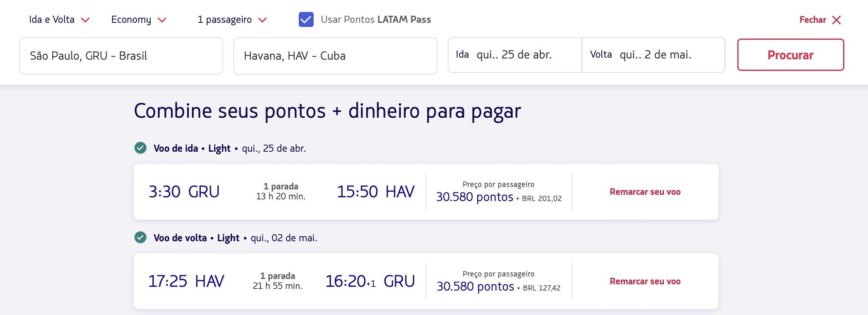Click the Usar Pontos LATAM Pass label

coord(375,19)
